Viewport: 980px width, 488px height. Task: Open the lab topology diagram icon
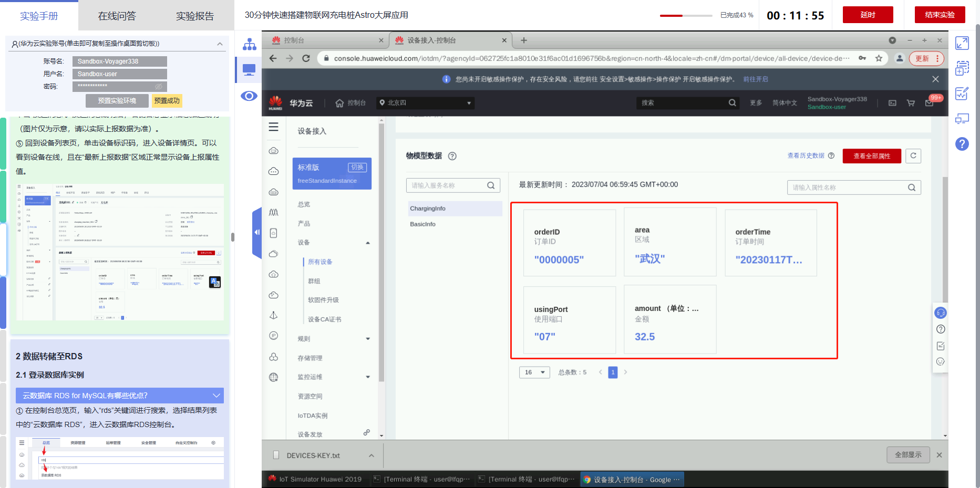pos(249,44)
